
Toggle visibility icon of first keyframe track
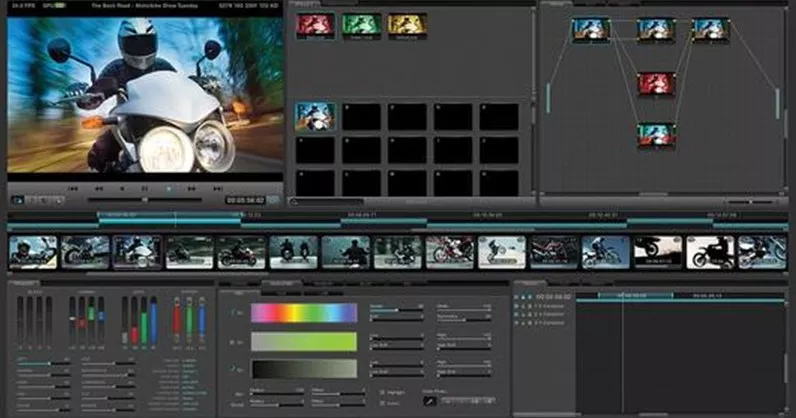click(517, 307)
